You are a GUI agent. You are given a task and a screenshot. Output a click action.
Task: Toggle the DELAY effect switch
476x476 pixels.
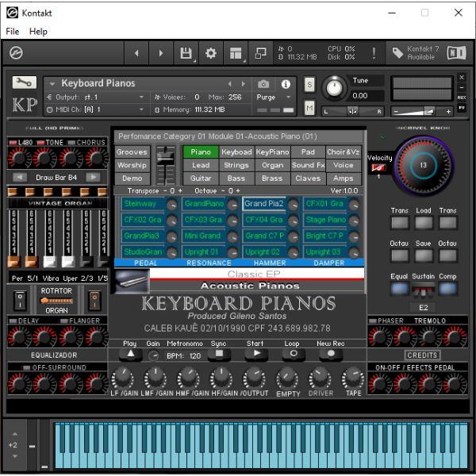13,321
